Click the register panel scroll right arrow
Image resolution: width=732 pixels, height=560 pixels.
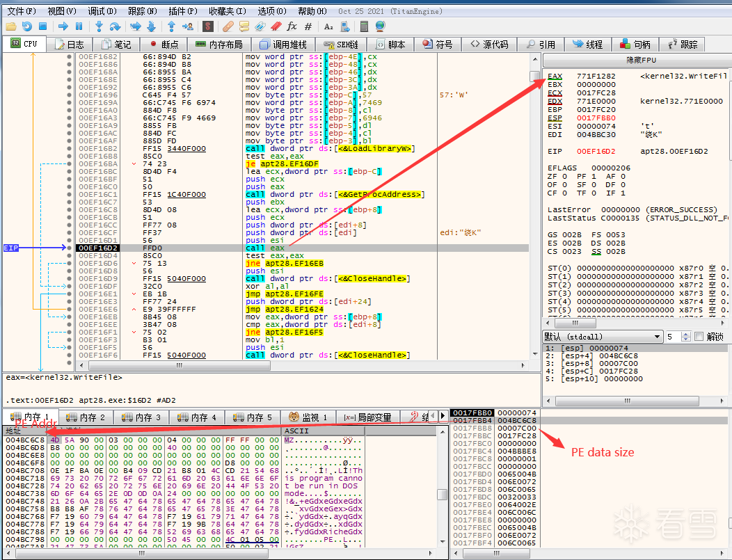point(723,323)
